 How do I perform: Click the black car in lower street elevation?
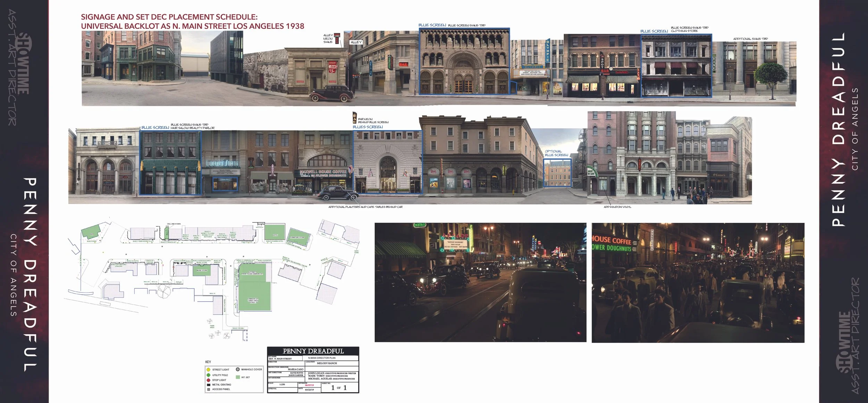(339, 193)
